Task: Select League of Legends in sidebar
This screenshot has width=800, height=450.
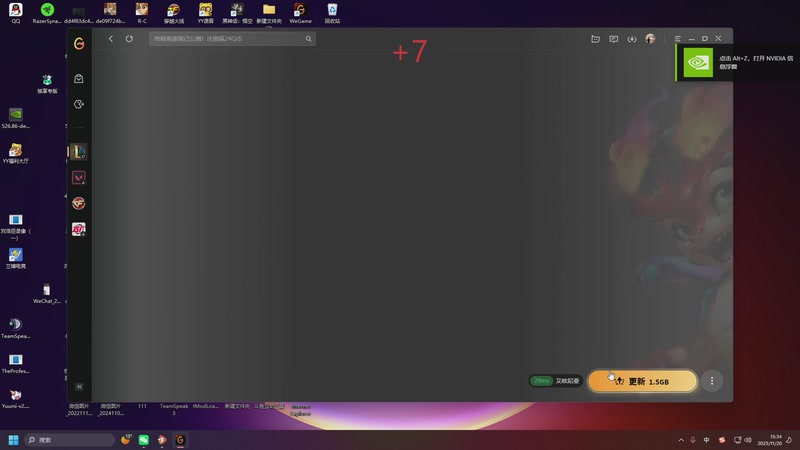Action: 79,152
